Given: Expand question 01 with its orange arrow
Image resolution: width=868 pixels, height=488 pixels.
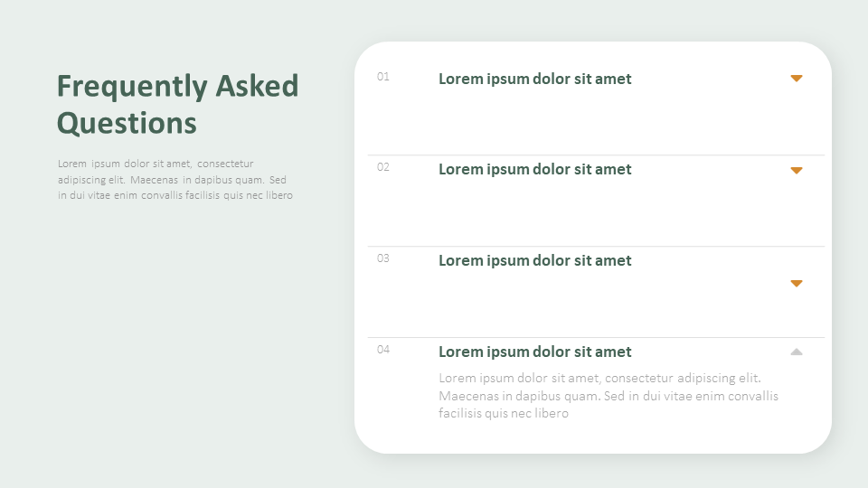Looking at the screenshot, I should (797, 79).
